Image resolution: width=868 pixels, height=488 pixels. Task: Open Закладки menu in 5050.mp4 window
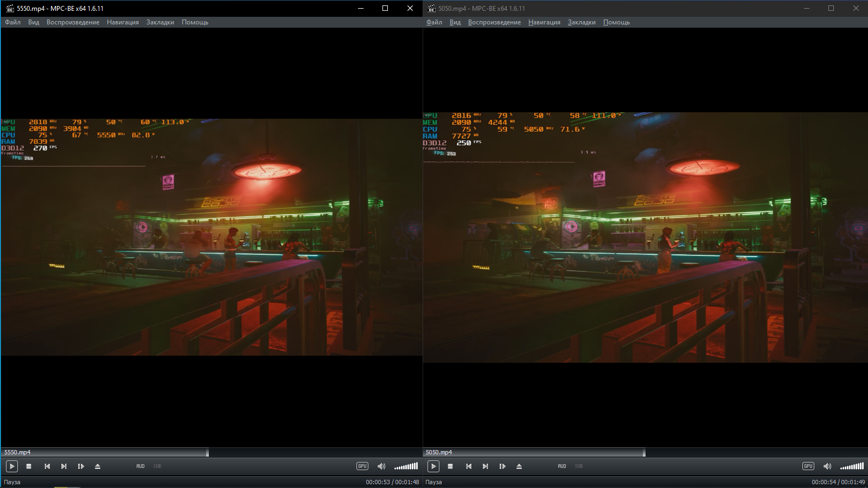click(x=582, y=22)
